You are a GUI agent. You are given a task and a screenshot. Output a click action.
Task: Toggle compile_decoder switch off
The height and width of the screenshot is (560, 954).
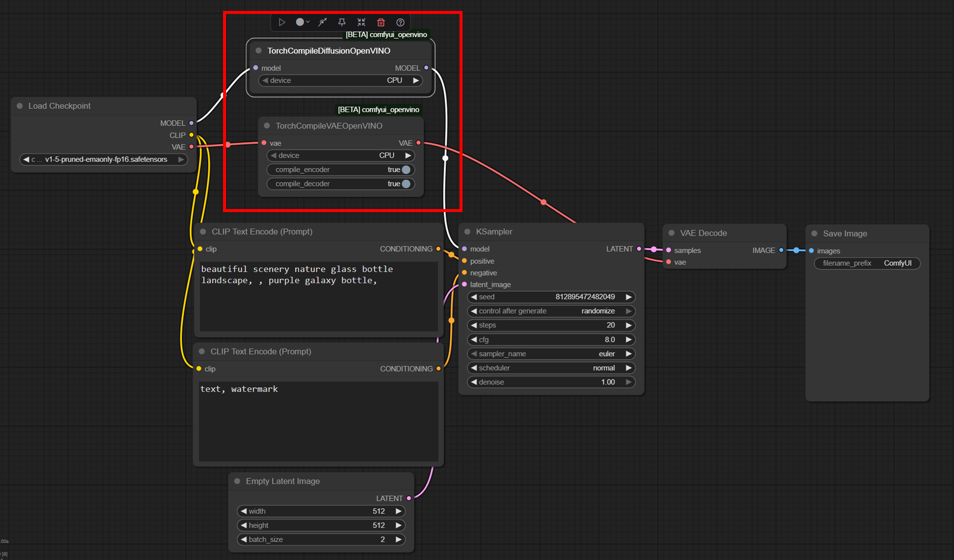[x=406, y=184]
